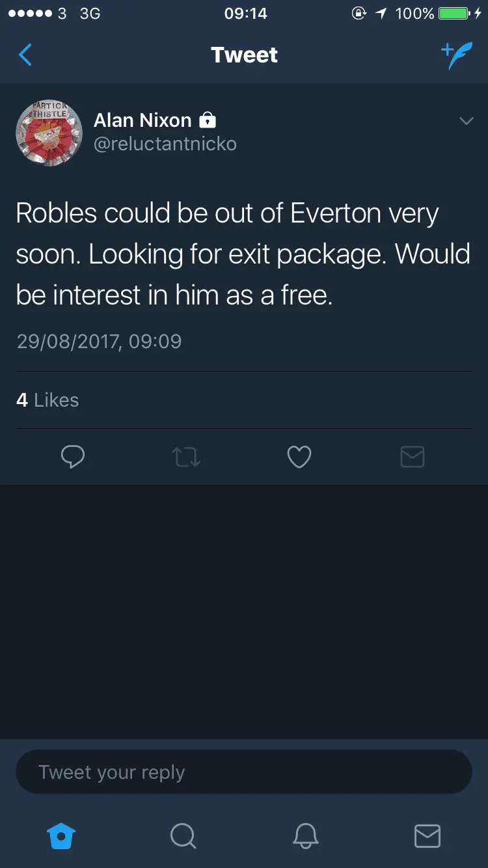
Task: Share tweet via direct message envelope
Action: 413,457
